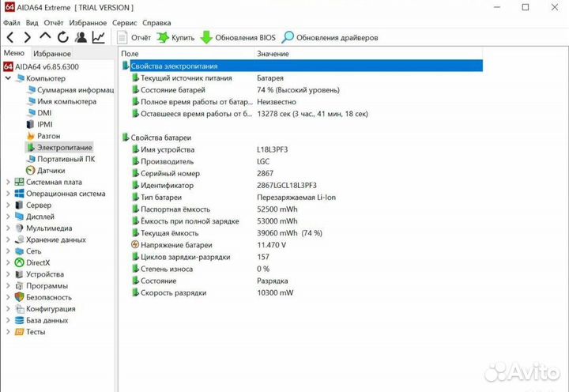Image resolution: width=569 pixels, height=392 pixels.
Task: Click the Тесты tree icon
Action: 19,332
